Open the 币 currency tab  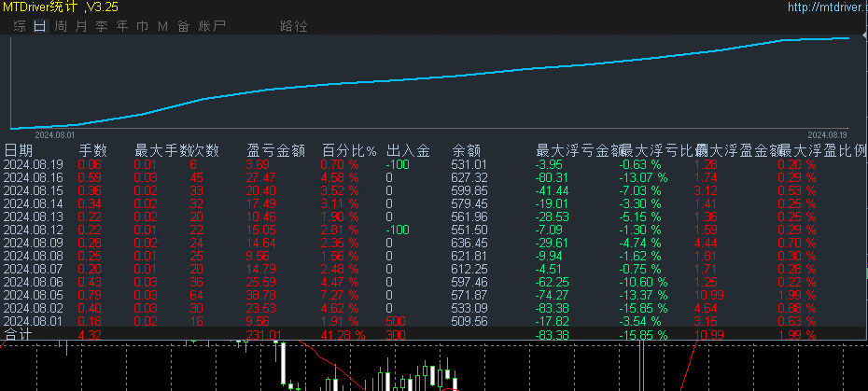(x=142, y=26)
